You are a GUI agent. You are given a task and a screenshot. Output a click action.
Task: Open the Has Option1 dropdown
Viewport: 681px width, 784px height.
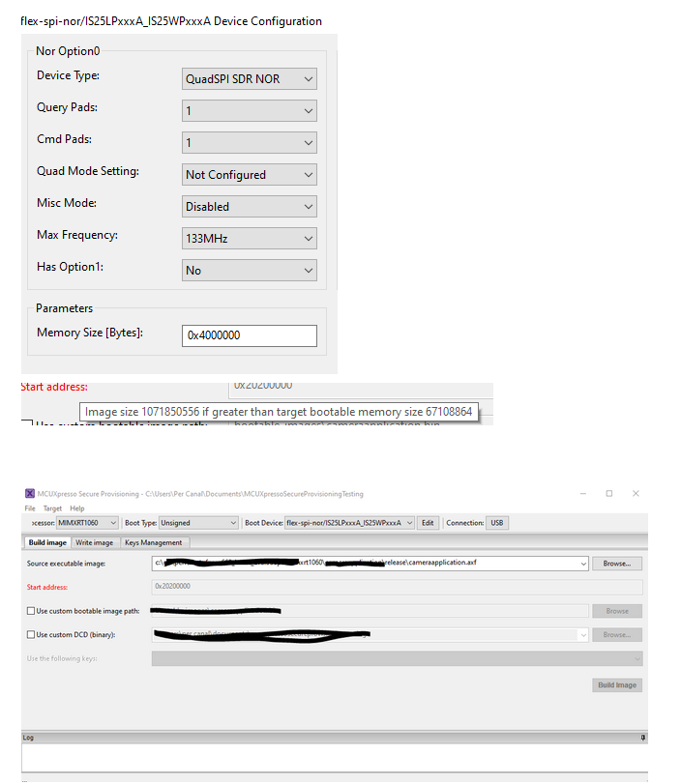[x=250, y=271]
